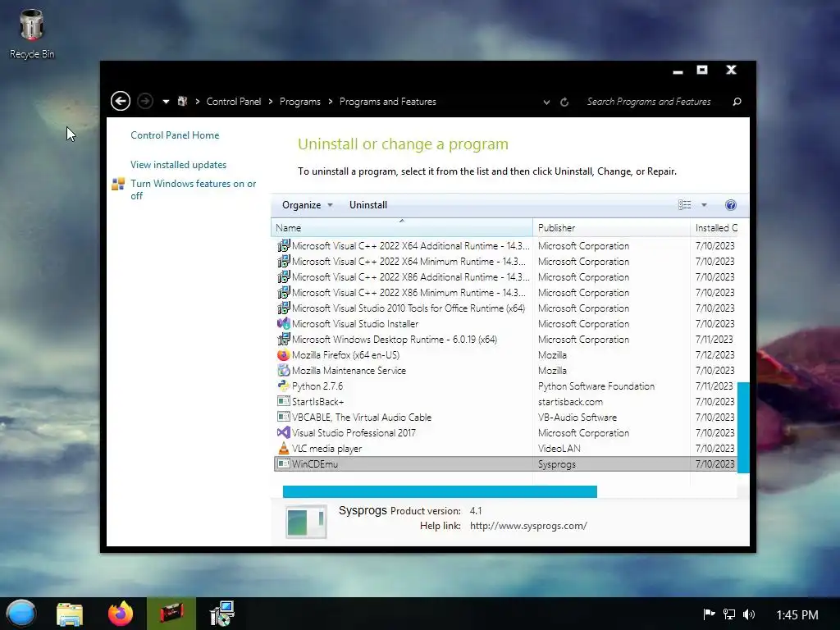Image resolution: width=840 pixels, height=630 pixels.
Task: Open View installed updates link
Action: point(178,164)
